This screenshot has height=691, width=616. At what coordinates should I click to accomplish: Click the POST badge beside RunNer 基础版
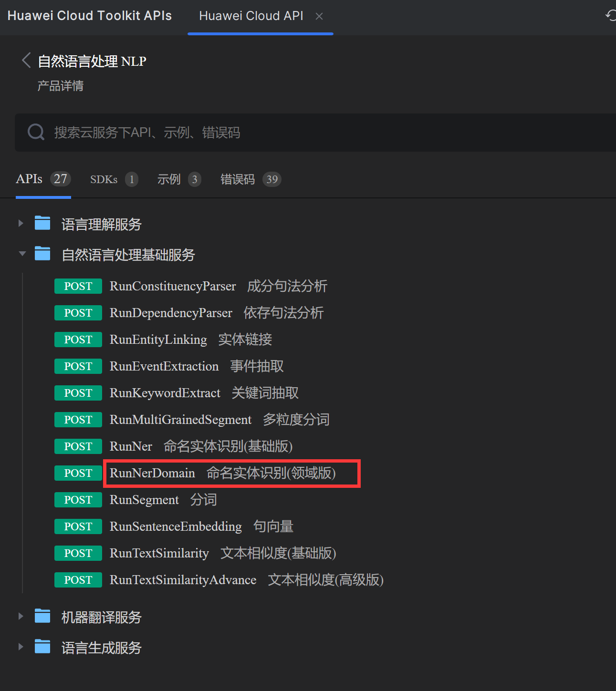coord(78,446)
